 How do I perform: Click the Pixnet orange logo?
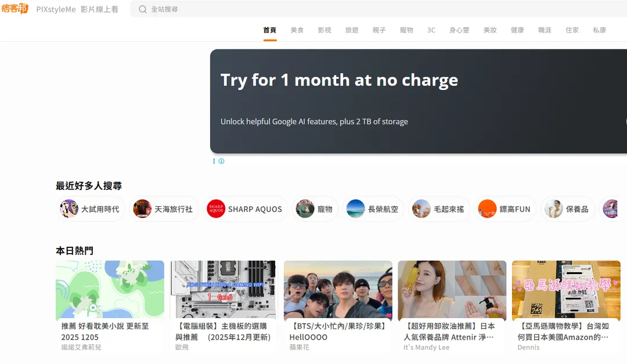pyautogui.click(x=15, y=8)
